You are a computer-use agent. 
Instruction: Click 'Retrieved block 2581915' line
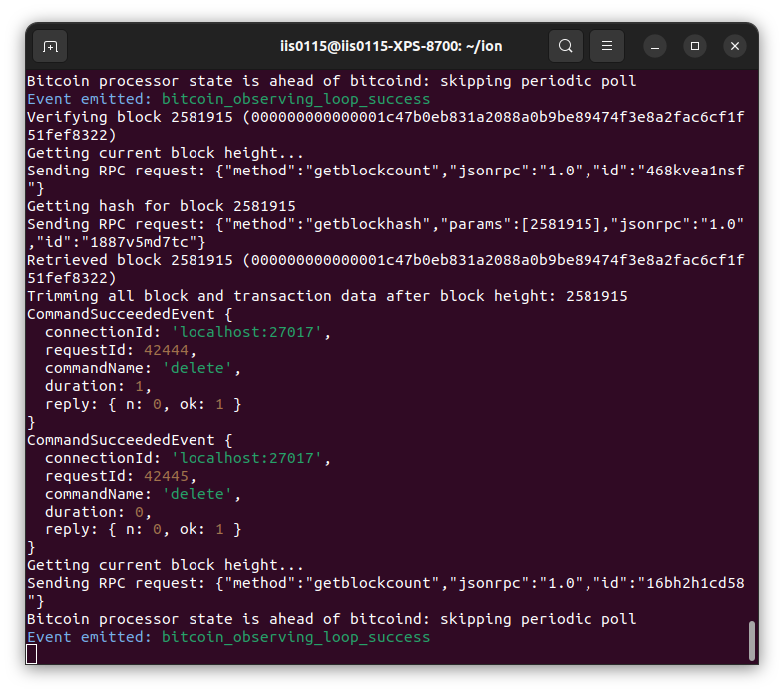pyautogui.click(x=385, y=269)
